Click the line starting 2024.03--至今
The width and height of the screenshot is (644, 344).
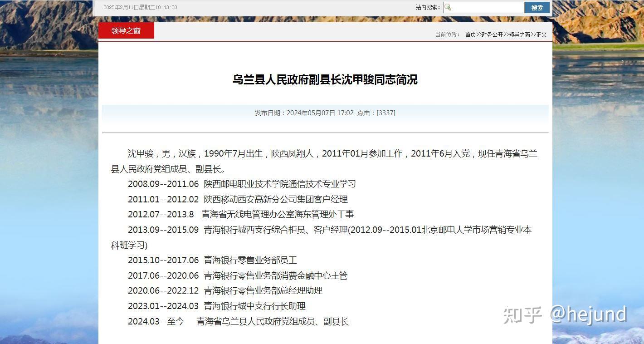238,322
